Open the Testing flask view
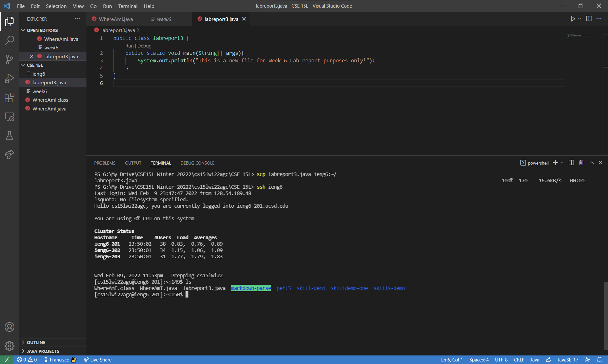The image size is (608, 364). coord(9,136)
